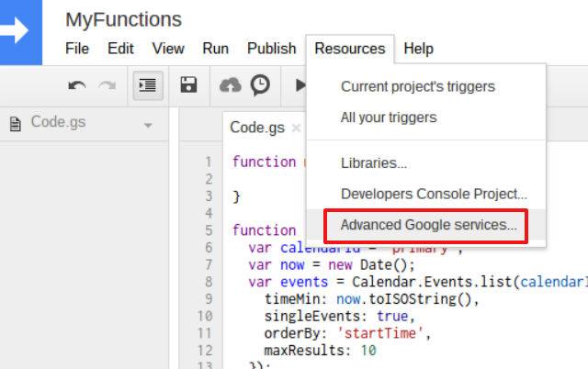Click the Code.gs file icon in sidebar
Image resolution: width=588 pixels, height=369 pixels.
[x=15, y=124]
